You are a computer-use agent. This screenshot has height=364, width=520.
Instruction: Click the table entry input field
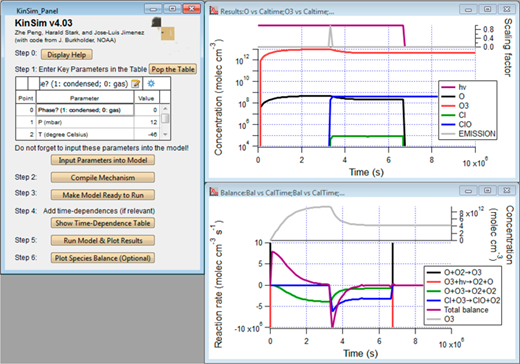pos(84,84)
